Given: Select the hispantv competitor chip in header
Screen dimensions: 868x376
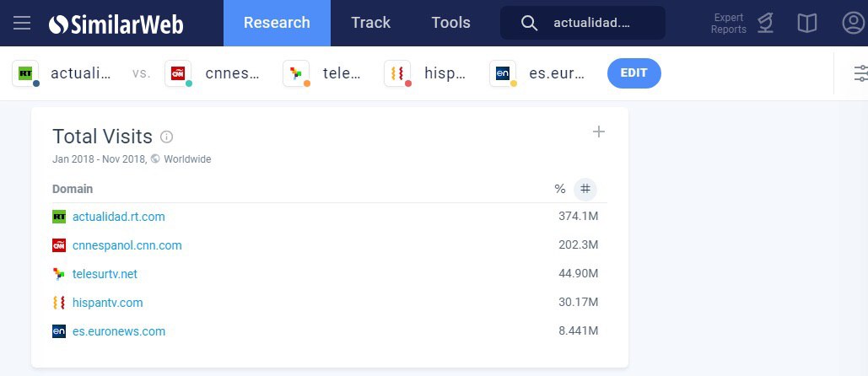Looking at the screenshot, I should point(425,73).
